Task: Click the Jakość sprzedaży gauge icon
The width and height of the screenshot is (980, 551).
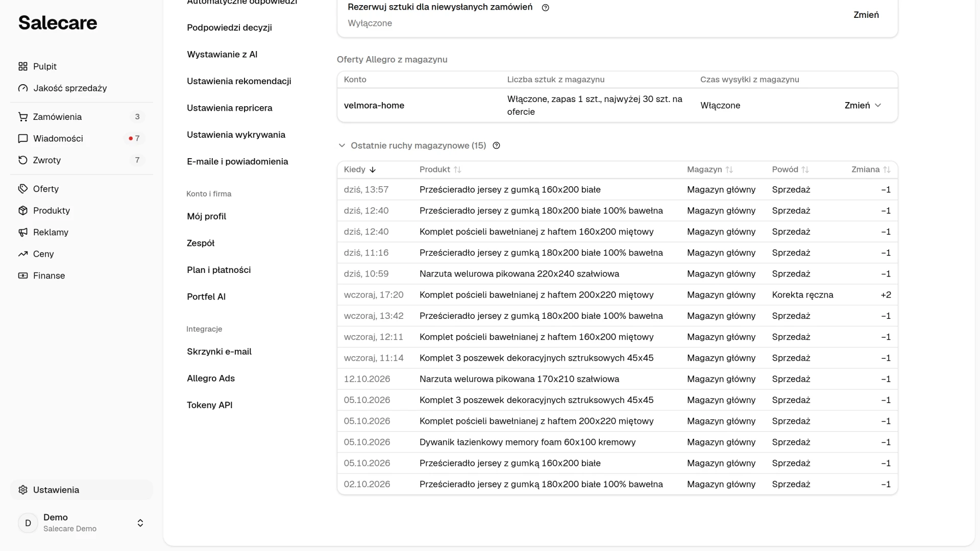Action: click(x=23, y=88)
